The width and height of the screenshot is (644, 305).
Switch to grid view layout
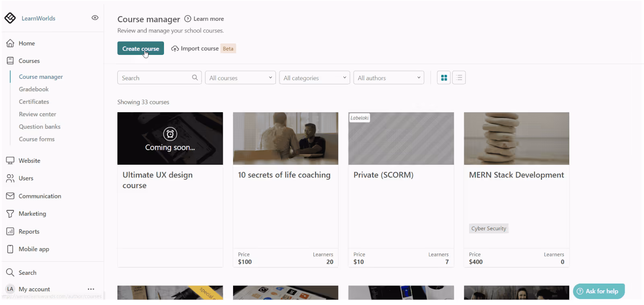(x=444, y=78)
